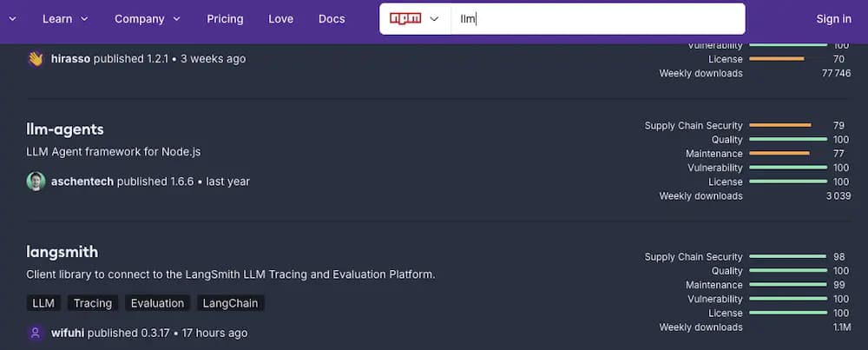Expand the Learn dropdown menu
This screenshot has width=868, height=350.
65,18
